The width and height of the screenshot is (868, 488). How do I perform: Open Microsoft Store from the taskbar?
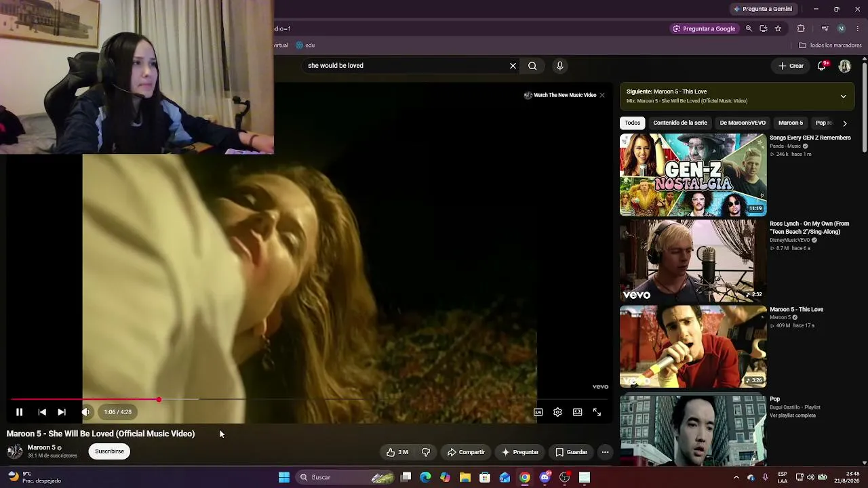click(x=485, y=477)
